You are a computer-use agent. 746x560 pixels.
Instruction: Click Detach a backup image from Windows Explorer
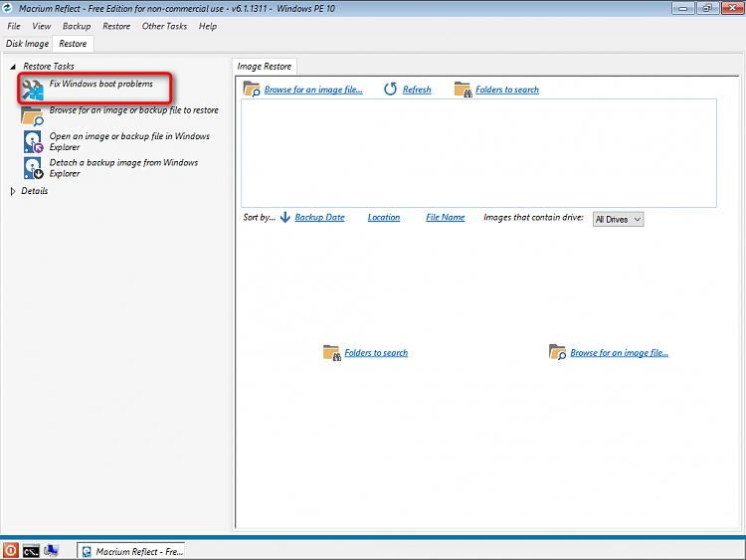[x=123, y=168]
